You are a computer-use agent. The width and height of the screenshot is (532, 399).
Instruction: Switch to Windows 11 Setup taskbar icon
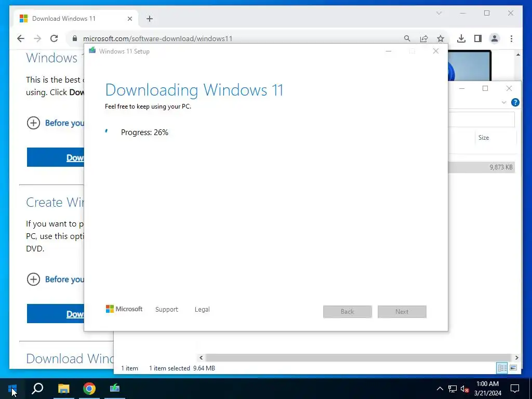115,389
